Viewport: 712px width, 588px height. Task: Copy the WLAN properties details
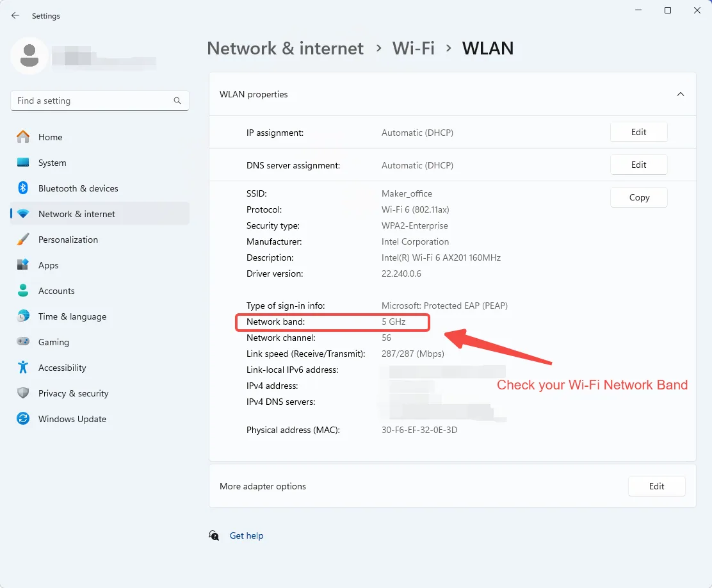point(638,198)
